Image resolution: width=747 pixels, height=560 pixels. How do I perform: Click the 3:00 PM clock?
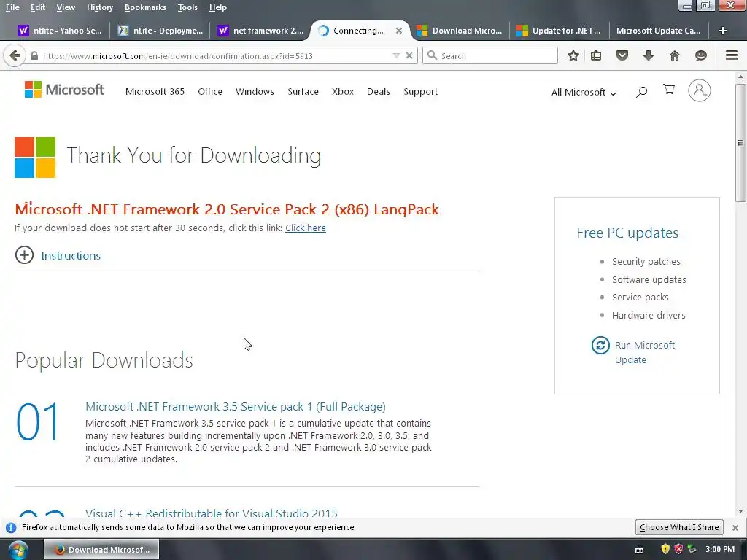pyautogui.click(x=720, y=550)
